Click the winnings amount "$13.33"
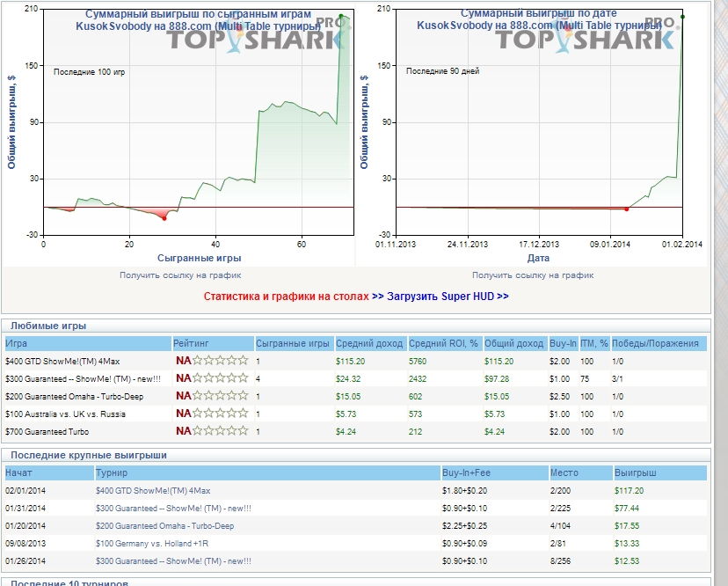The width and height of the screenshot is (728, 586). [627, 544]
